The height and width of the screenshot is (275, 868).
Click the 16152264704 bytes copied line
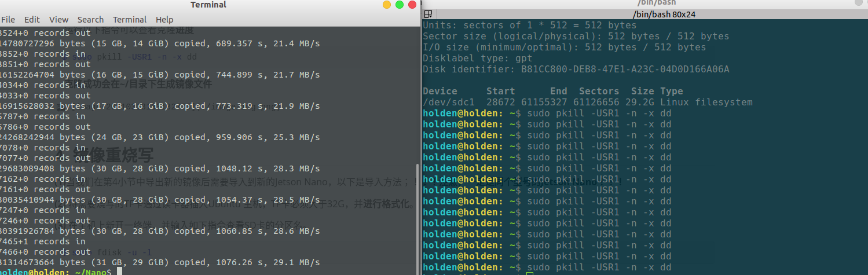[160, 75]
